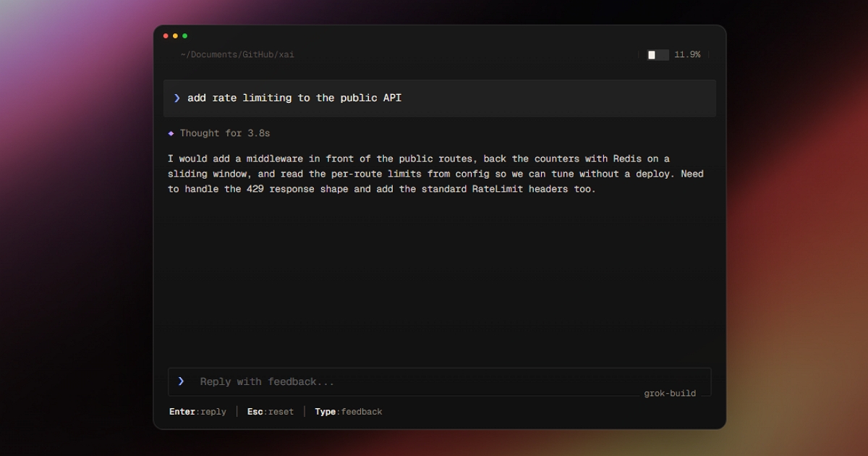The image size is (868, 456).
Task: Click the 11.9% usage value
Action: [x=687, y=55]
